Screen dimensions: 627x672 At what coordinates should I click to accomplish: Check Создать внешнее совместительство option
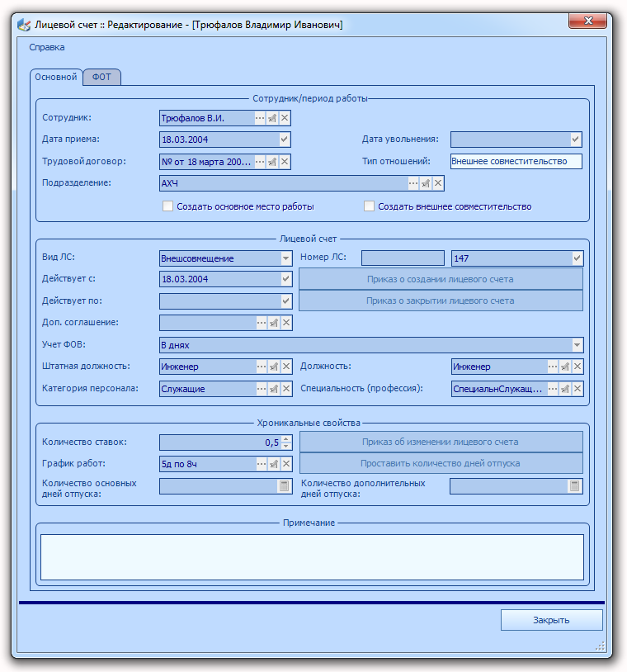pos(369,206)
